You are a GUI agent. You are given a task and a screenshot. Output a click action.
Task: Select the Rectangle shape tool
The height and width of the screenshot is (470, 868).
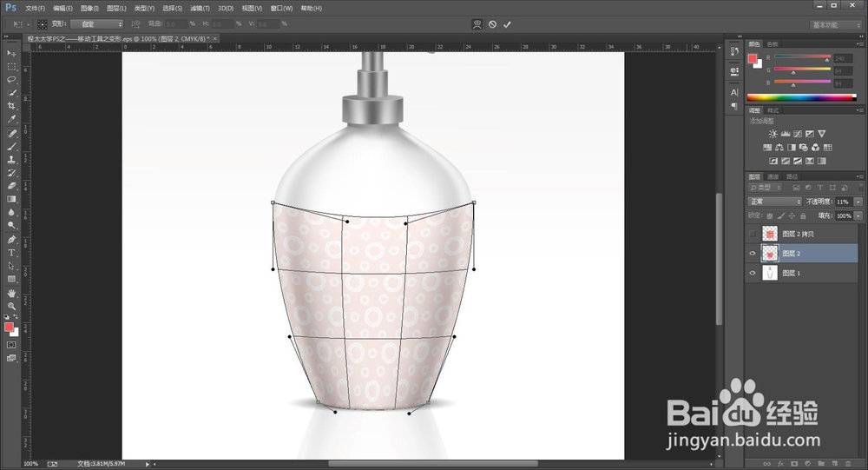coord(11,280)
